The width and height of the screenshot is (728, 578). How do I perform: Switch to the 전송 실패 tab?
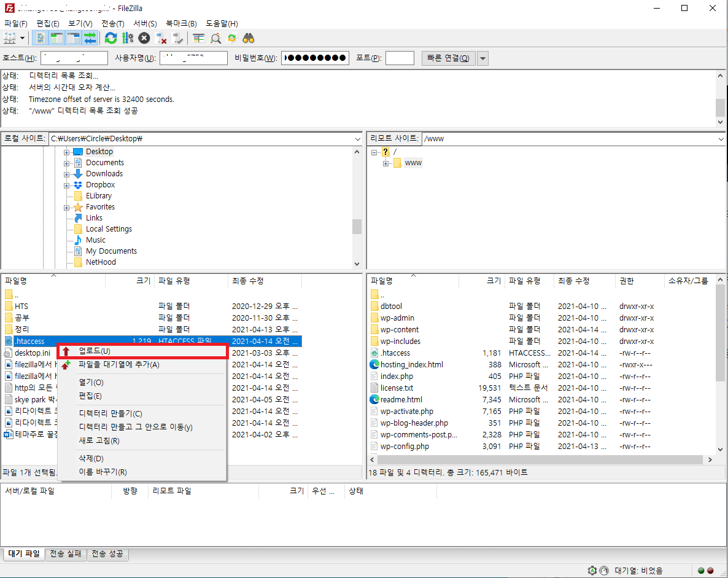tap(66, 554)
